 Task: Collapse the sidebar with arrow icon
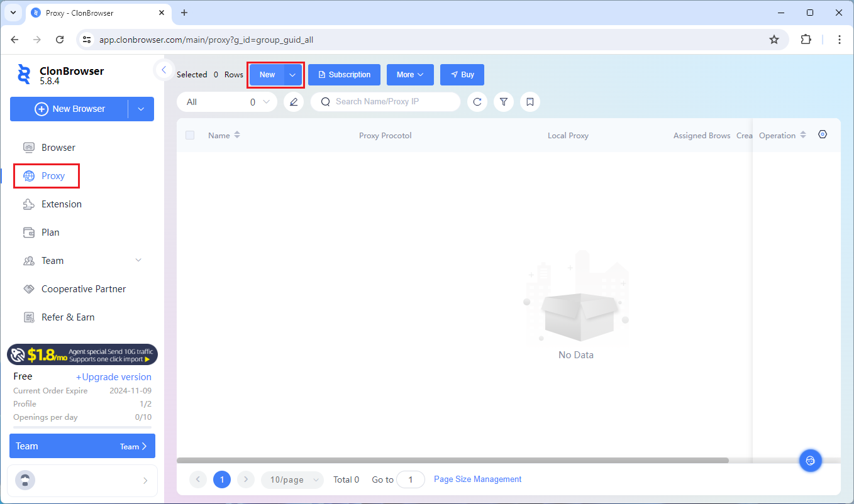[x=164, y=70]
